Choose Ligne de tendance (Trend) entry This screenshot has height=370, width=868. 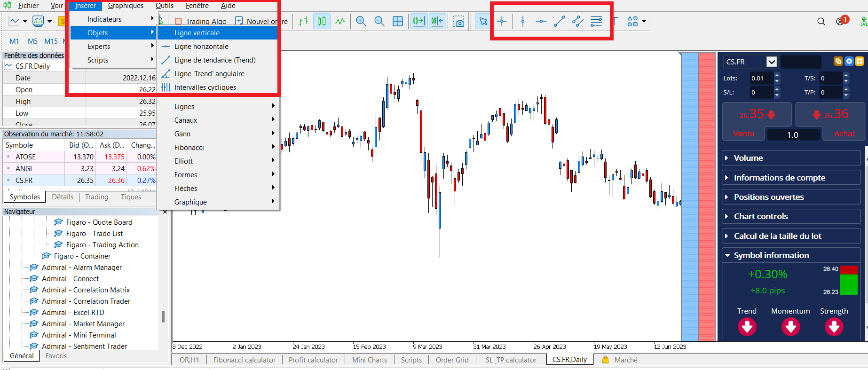(x=218, y=60)
